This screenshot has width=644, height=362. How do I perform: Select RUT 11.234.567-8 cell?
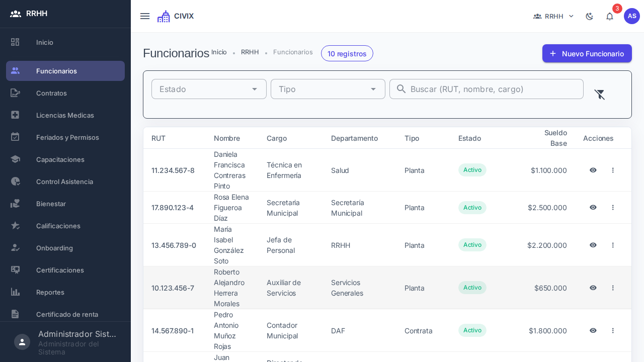pos(173,170)
